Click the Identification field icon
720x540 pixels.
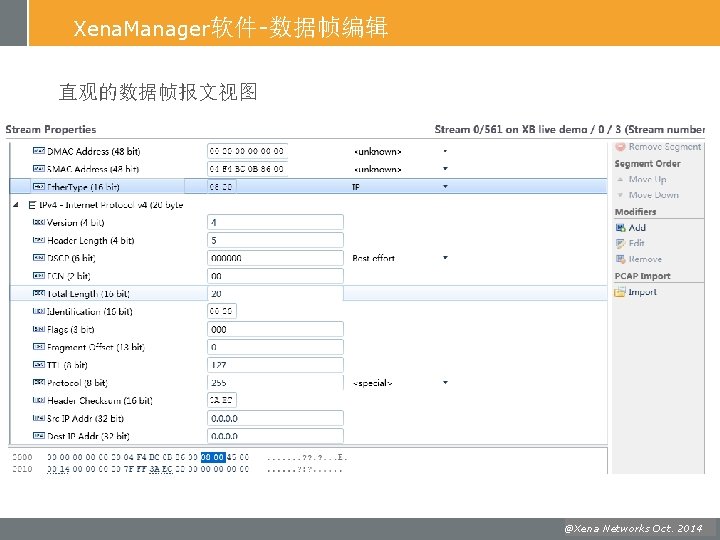tap(39, 311)
